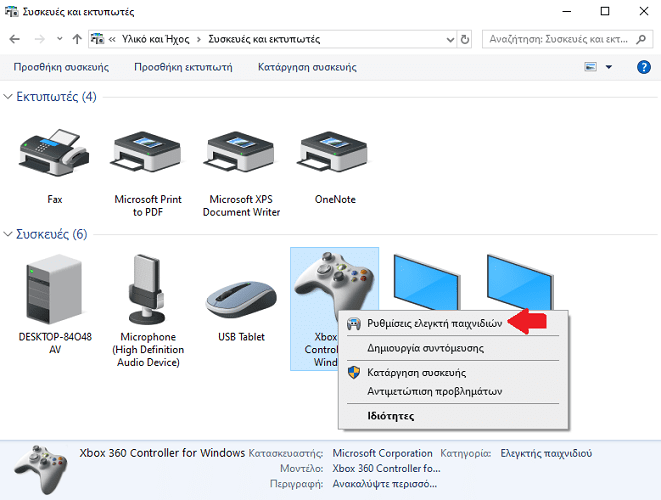Click the Xbox controller image in details pane

point(41,469)
